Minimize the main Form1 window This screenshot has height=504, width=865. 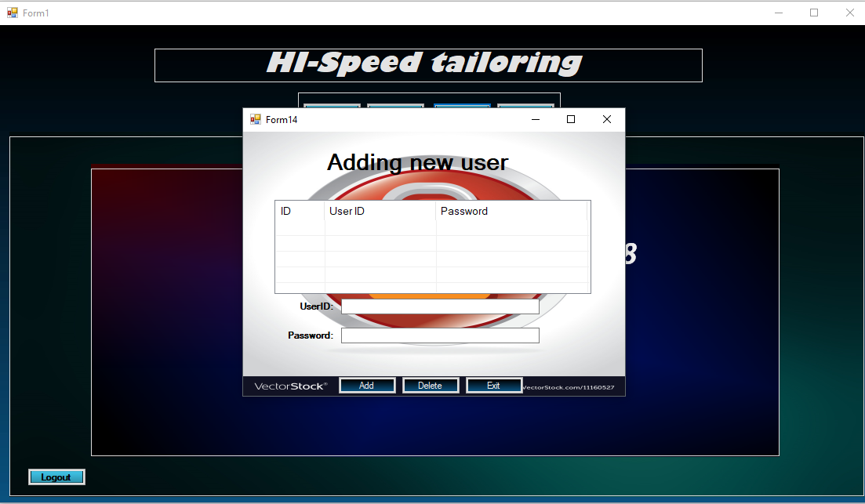pos(779,13)
